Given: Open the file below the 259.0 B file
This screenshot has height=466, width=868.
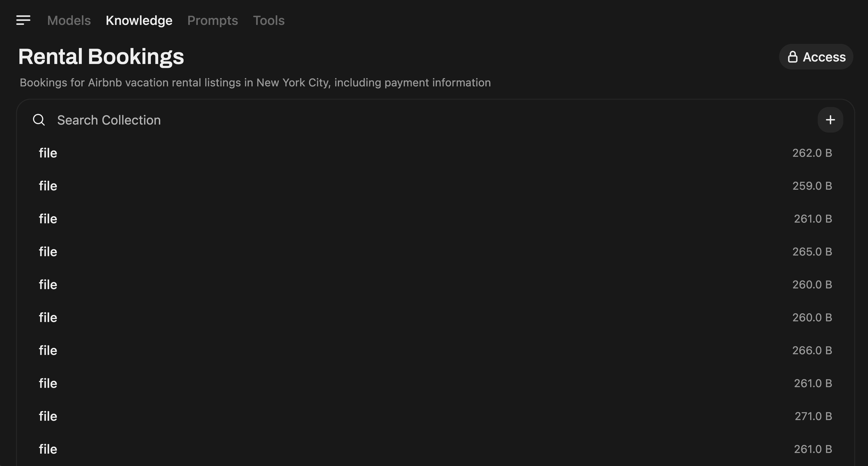Looking at the screenshot, I should pos(48,219).
